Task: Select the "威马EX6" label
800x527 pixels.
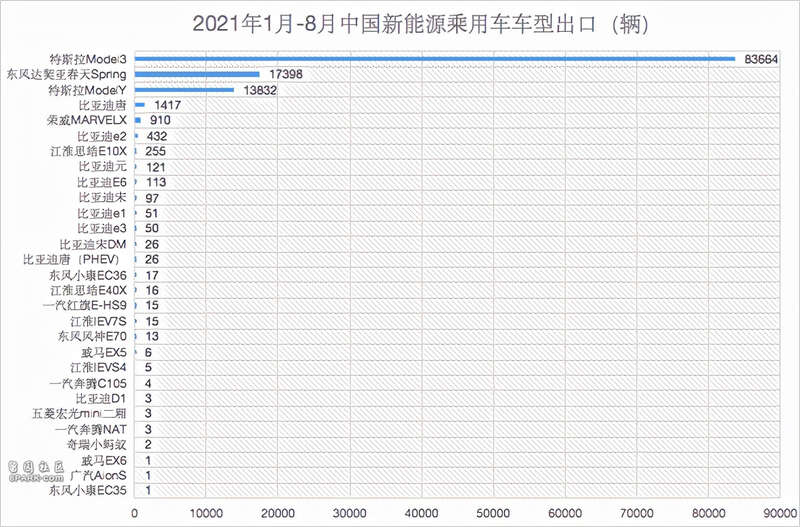Action: (104, 461)
